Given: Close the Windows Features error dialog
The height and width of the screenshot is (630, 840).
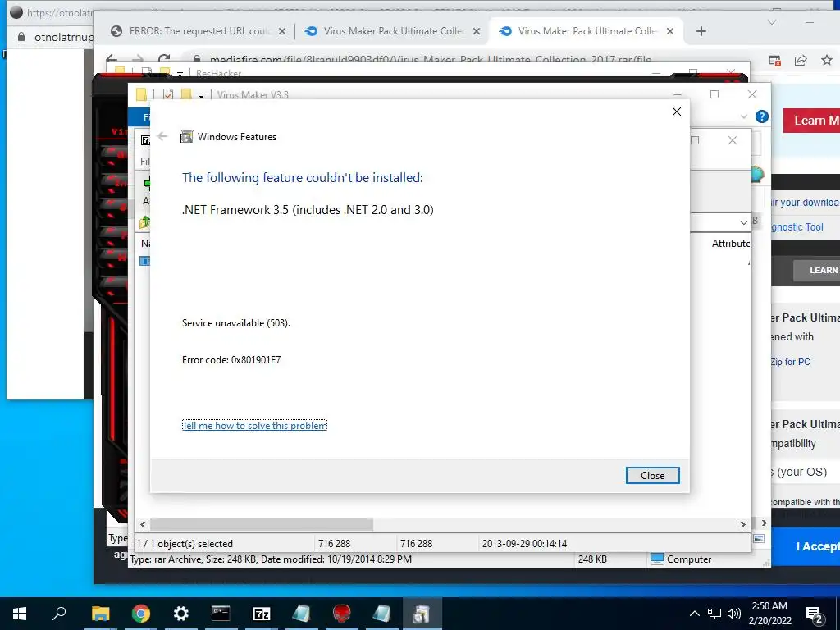Looking at the screenshot, I should pos(652,475).
